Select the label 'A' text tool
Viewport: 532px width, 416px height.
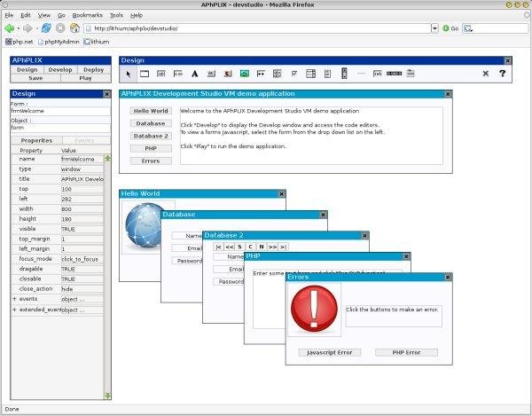point(195,74)
